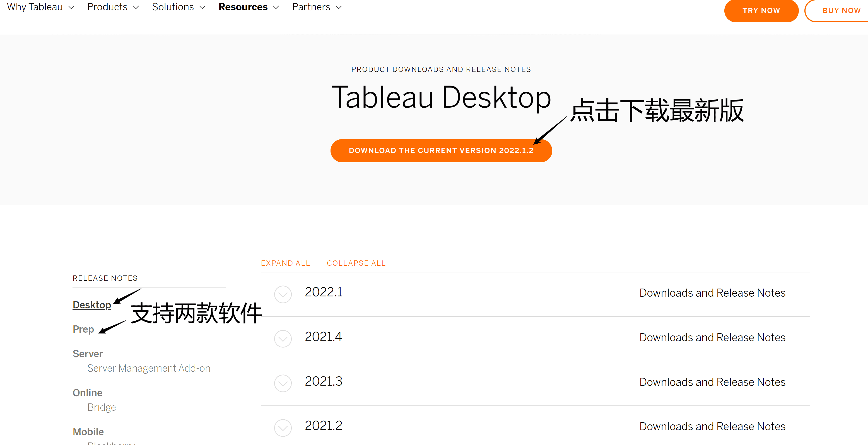Open Server release notes link
The height and width of the screenshot is (445, 868).
88,353
